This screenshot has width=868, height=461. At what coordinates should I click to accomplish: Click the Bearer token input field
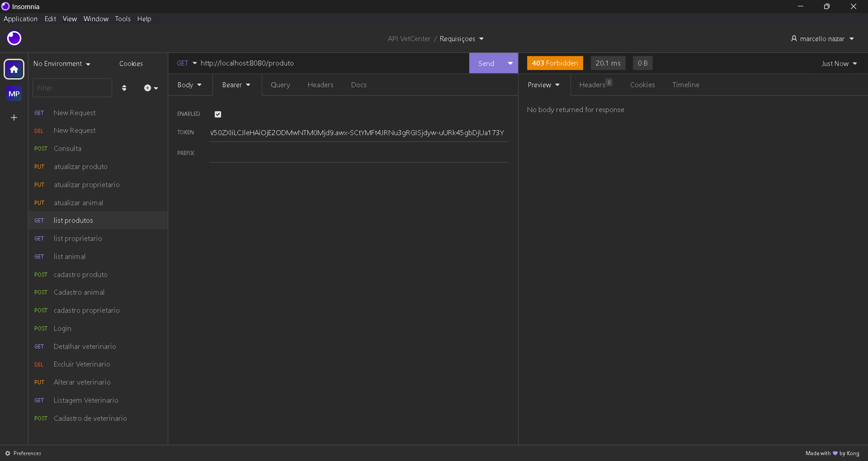(359, 133)
